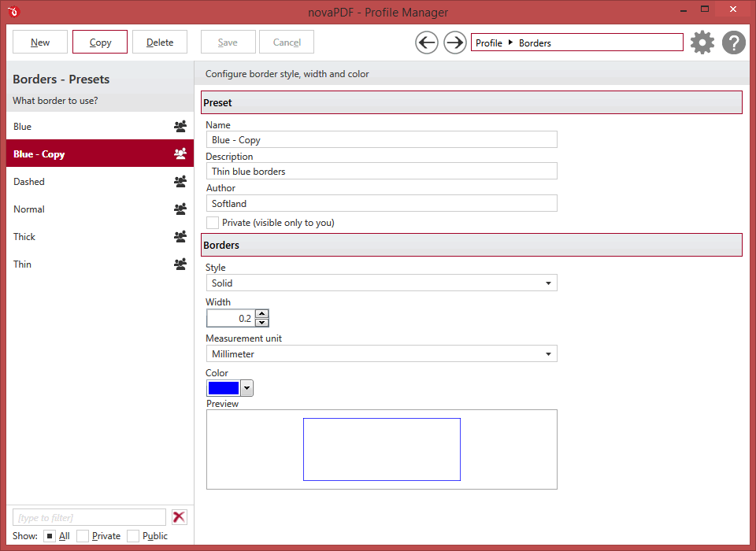Select the Thin border preset

100,264
